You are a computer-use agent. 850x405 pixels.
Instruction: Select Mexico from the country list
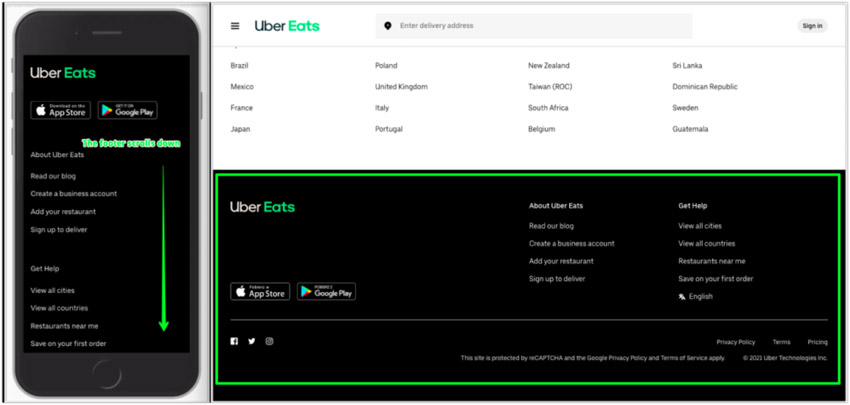(242, 87)
